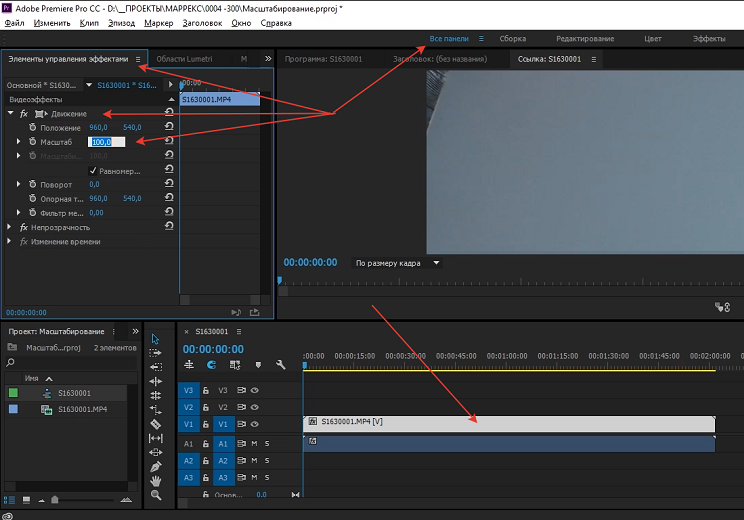Expand the Изменение времени effect

coord(9,241)
